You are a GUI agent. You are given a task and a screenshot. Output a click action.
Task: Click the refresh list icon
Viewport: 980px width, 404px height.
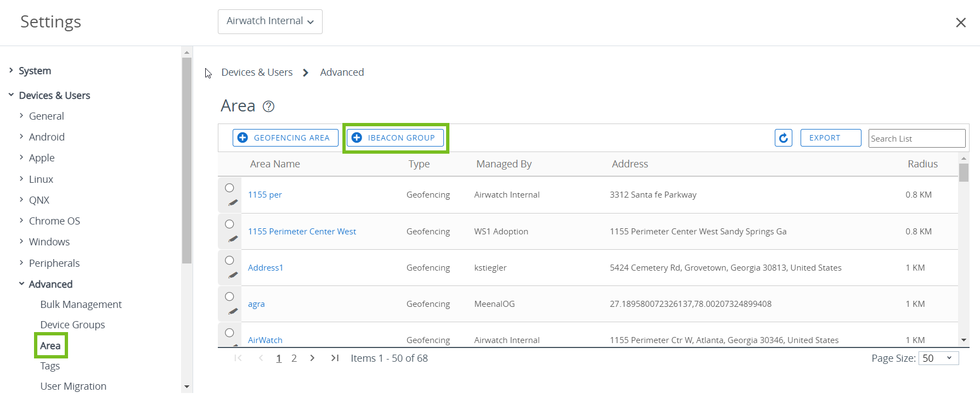point(784,138)
